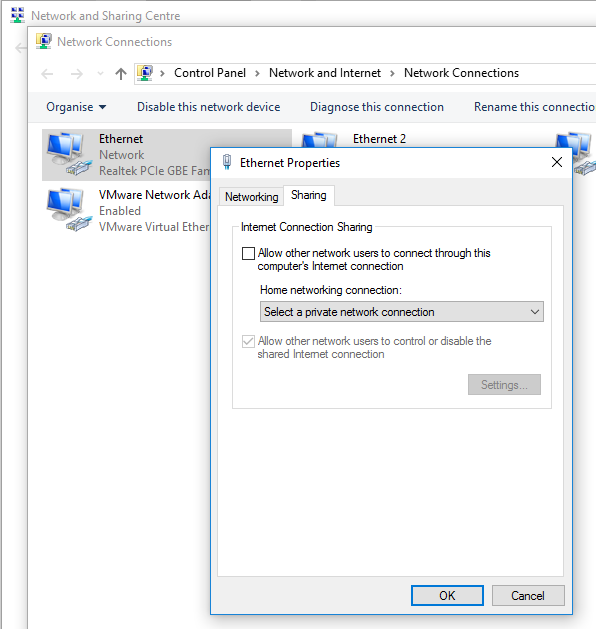Viewport: 596px width, 629px height.
Task: Select the Ethernet 2 adapter icon
Action: point(320,140)
